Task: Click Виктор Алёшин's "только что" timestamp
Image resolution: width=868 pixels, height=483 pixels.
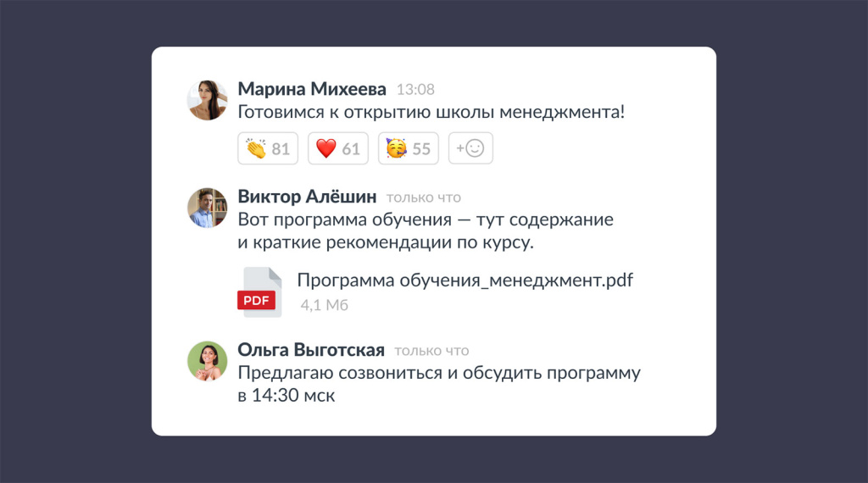Action: (424, 197)
